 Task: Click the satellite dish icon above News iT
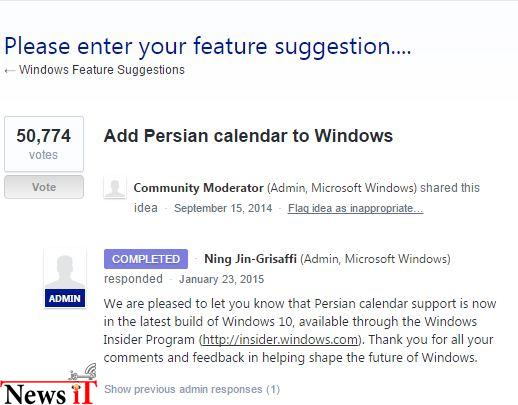tap(83, 372)
